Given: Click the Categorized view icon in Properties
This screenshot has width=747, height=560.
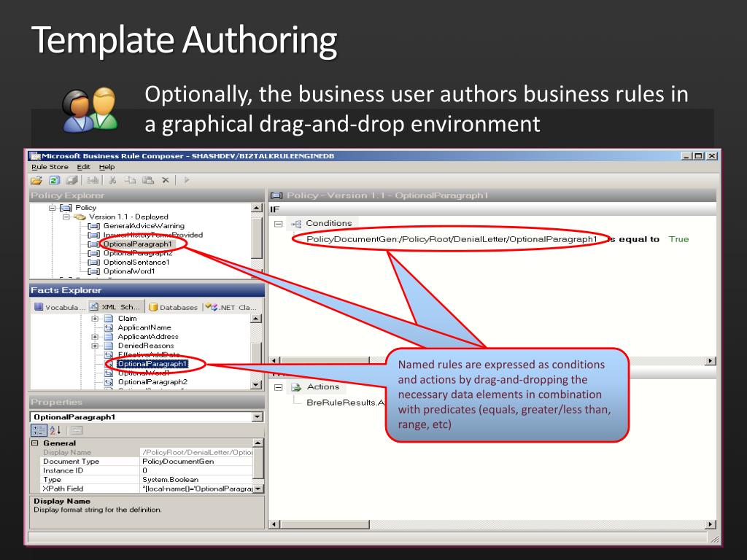Looking at the screenshot, I should click(39, 430).
